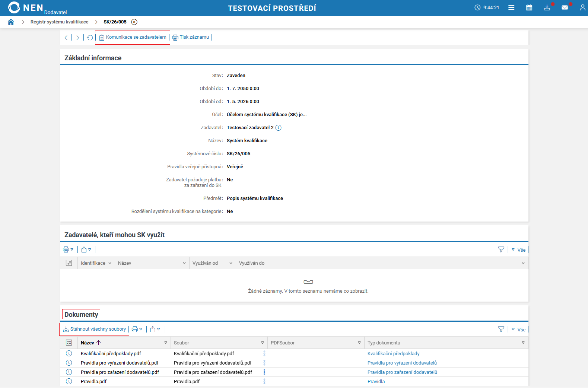Image resolution: width=588 pixels, height=388 pixels.
Task: Open file menu dots for Kvalifikační předpoklady.pdf
Action: pyautogui.click(x=264, y=353)
